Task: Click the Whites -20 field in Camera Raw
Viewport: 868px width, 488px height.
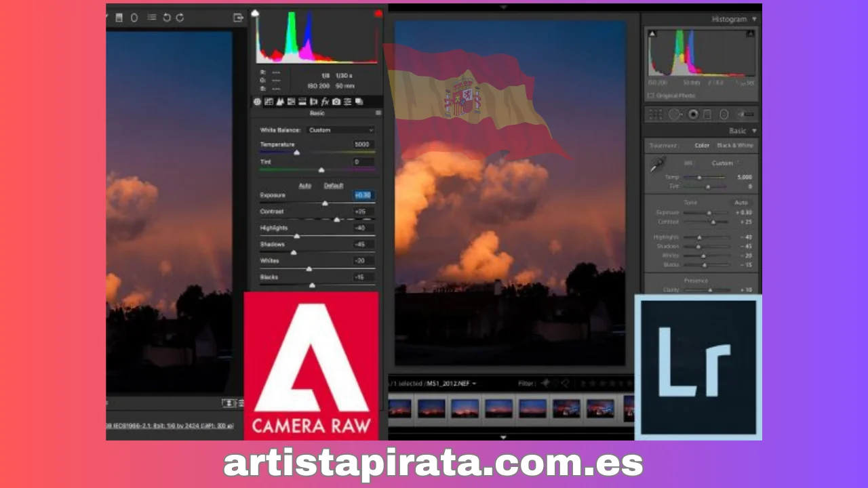Action: coord(363,260)
